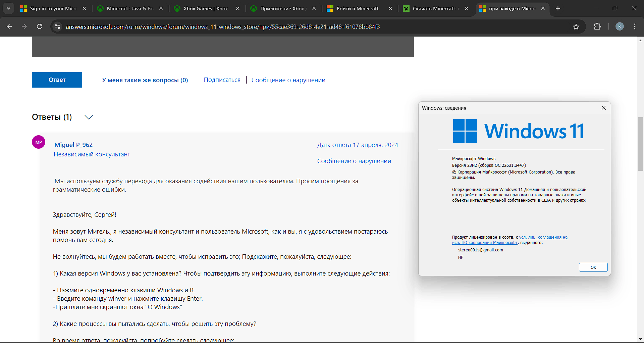Click Сообщение о нарушении under answer date
Image resolution: width=644 pixels, height=343 pixels.
pos(354,161)
